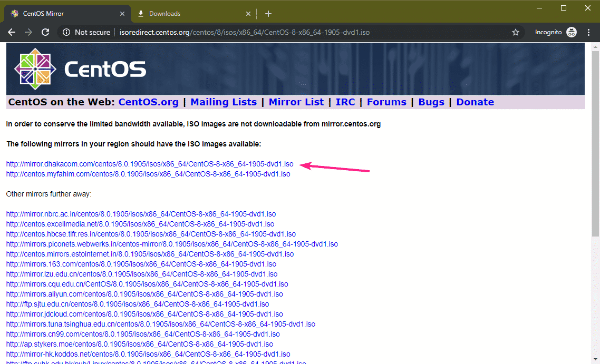The image size is (600, 364).
Task: Open the centos.mirrors.estointernet.in ISO link
Action: pos(150,254)
